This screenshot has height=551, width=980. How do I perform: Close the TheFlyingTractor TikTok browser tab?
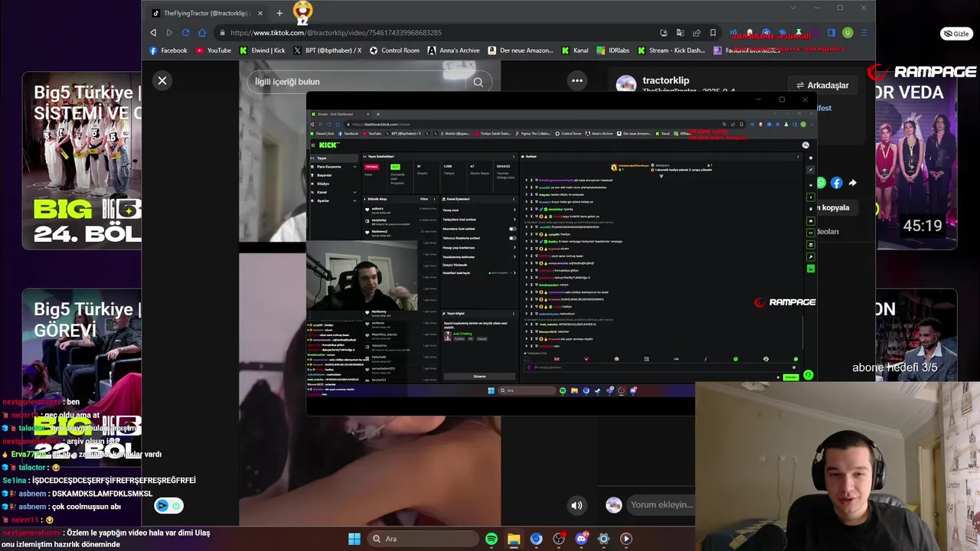point(260,13)
